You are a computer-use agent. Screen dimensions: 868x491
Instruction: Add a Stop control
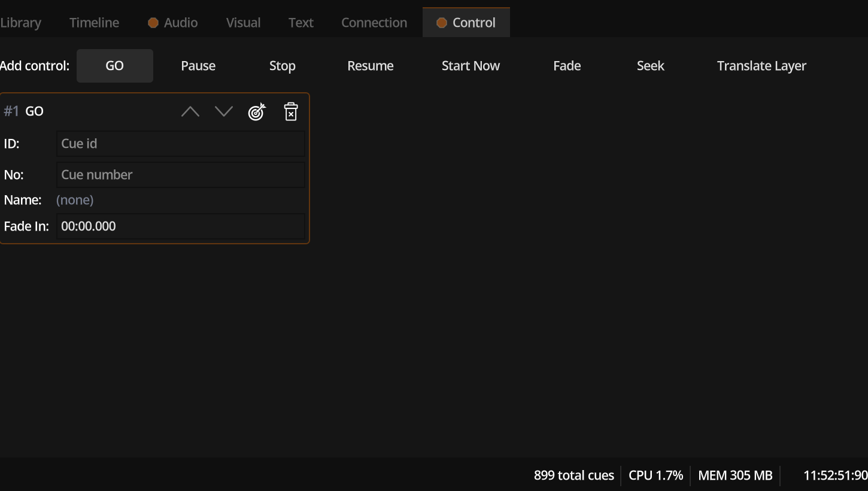[283, 66]
